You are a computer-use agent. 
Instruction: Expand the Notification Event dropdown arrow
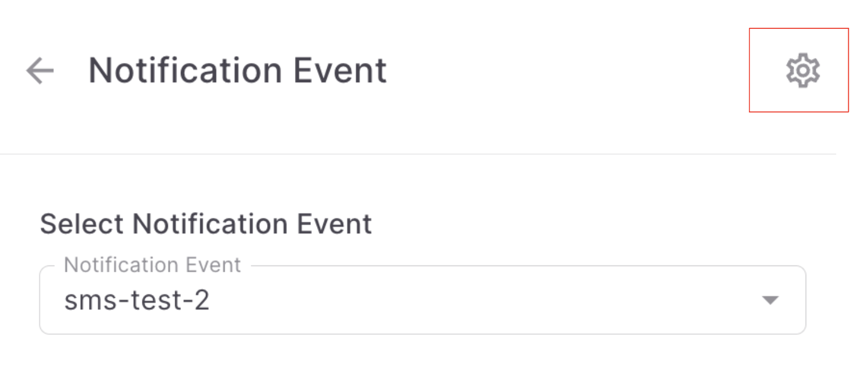(770, 300)
